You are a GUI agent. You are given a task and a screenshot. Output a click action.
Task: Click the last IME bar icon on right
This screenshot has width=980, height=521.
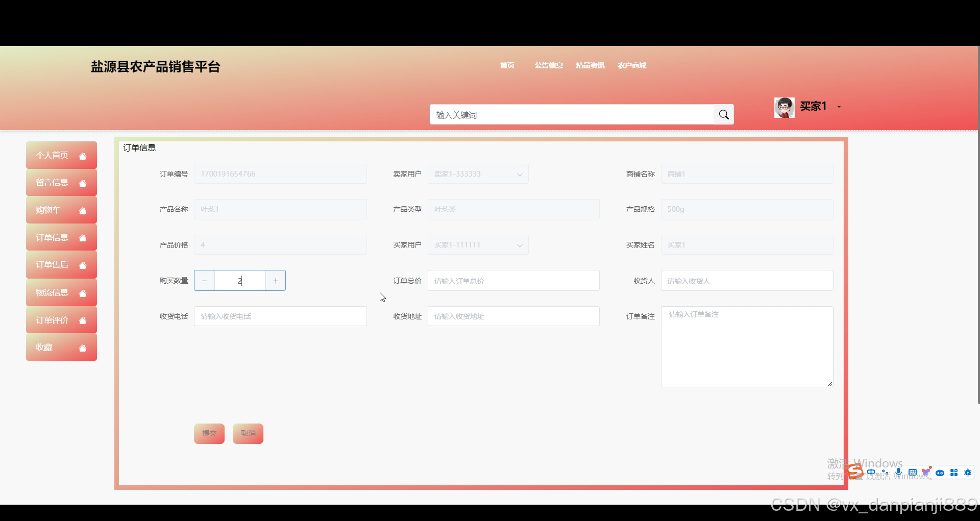968,473
